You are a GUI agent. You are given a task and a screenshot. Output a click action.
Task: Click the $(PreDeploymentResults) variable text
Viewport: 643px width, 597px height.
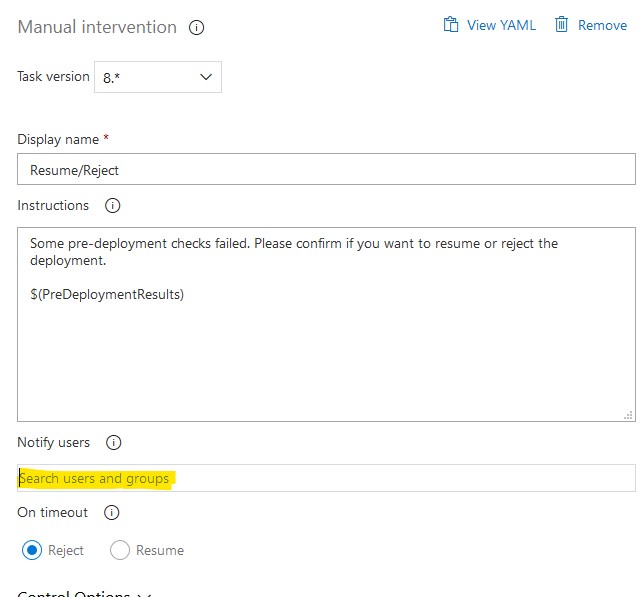point(107,294)
